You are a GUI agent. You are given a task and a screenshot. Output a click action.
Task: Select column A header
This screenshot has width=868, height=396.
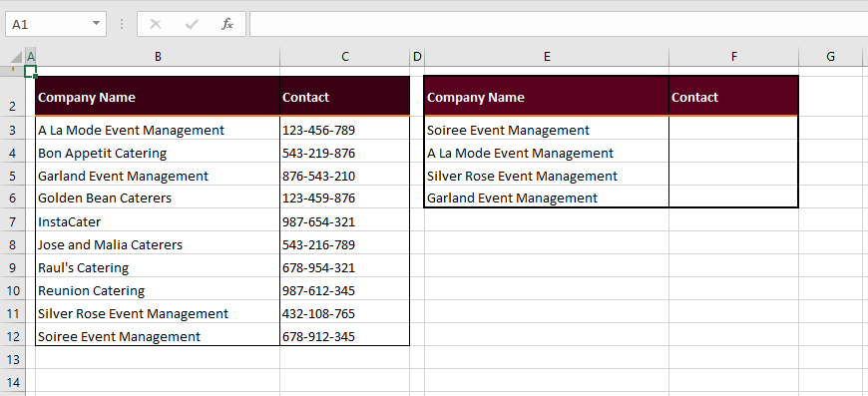pyautogui.click(x=31, y=57)
